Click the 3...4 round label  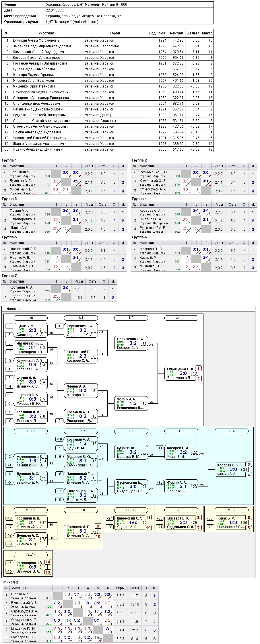click(x=232, y=431)
